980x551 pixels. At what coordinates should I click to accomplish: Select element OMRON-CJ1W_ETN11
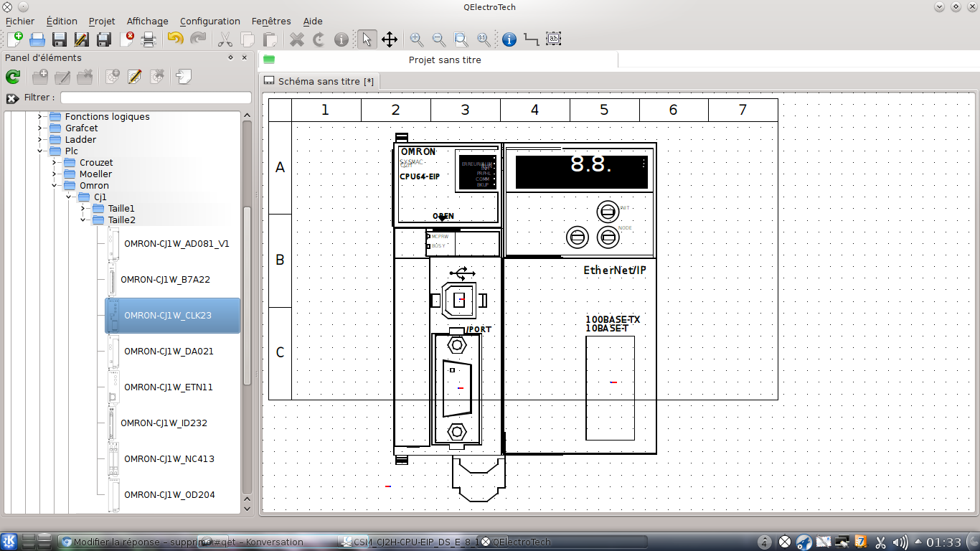[x=173, y=387]
